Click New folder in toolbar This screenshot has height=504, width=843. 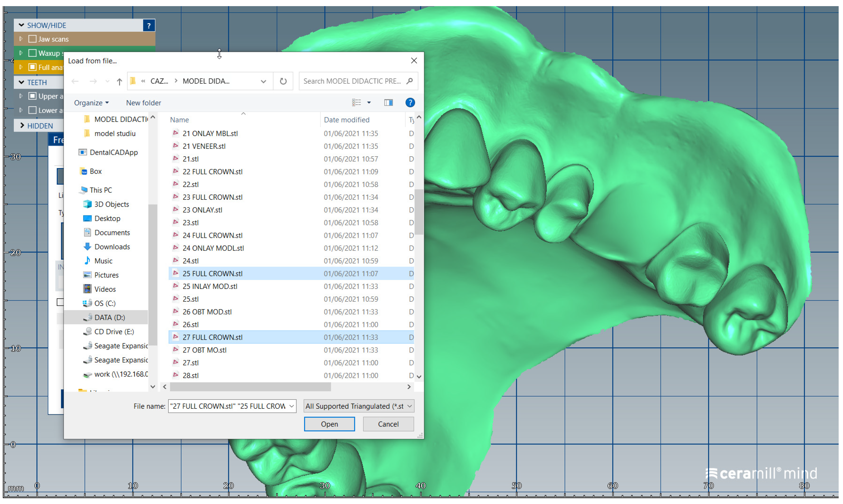point(143,103)
